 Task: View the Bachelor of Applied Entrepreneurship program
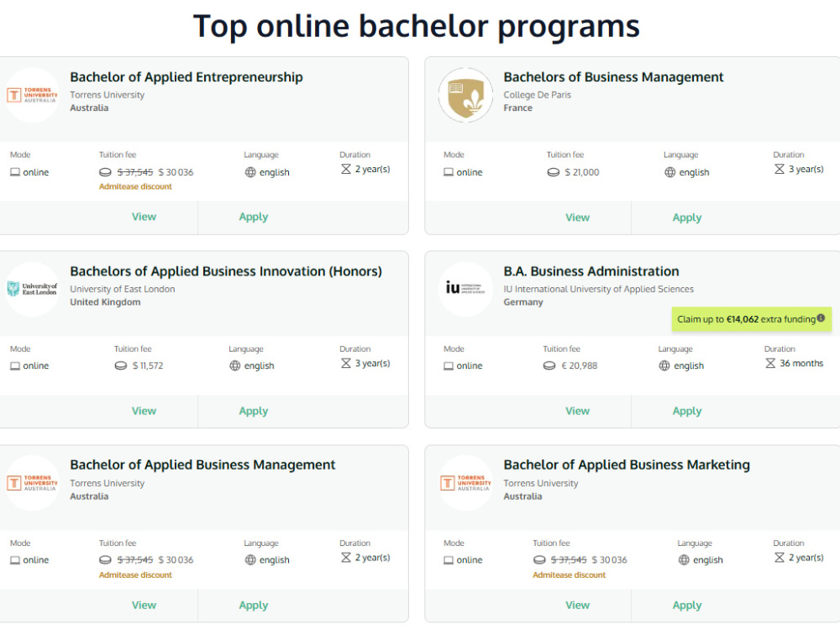pyautogui.click(x=144, y=217)
